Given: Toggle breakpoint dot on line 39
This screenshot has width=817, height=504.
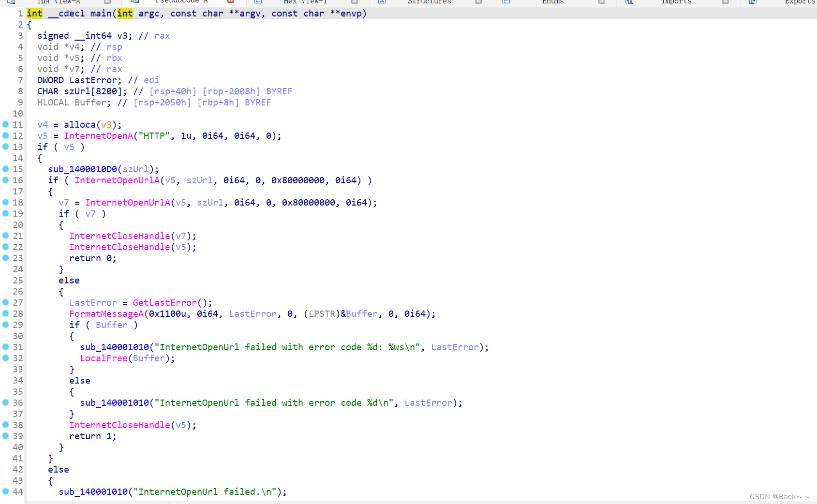Looking at the screenshot, I should [x=6, y=436].
